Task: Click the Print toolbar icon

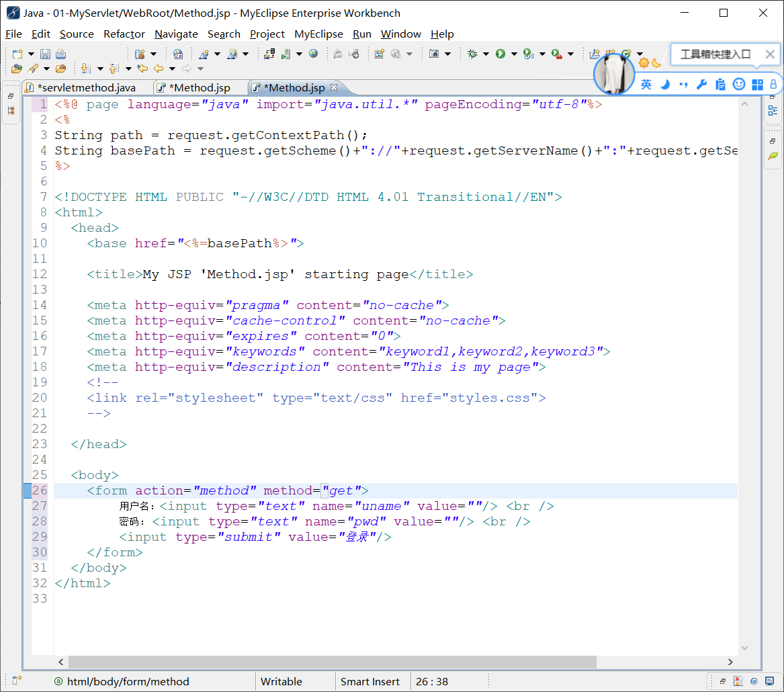Action: click(x=60, y=54)
